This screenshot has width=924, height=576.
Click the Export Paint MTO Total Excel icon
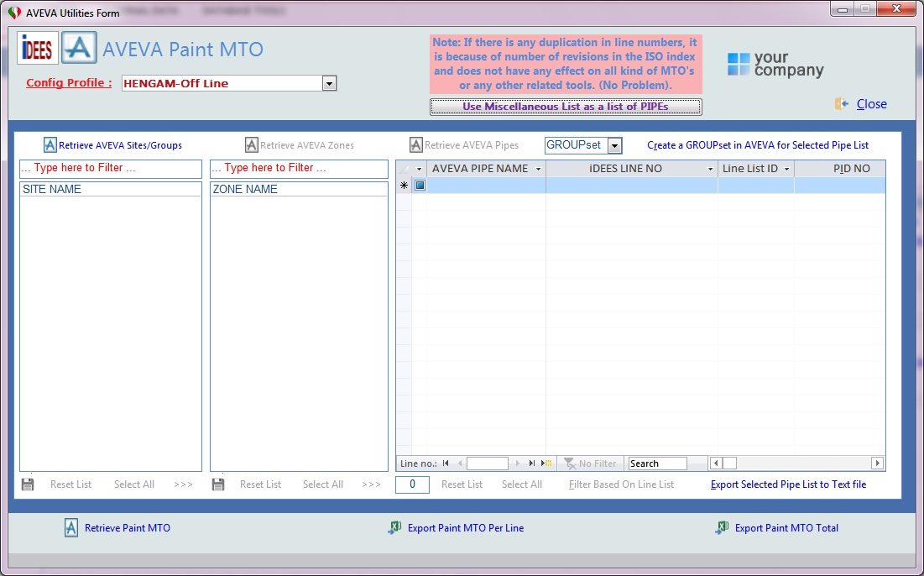coord(721,527)
